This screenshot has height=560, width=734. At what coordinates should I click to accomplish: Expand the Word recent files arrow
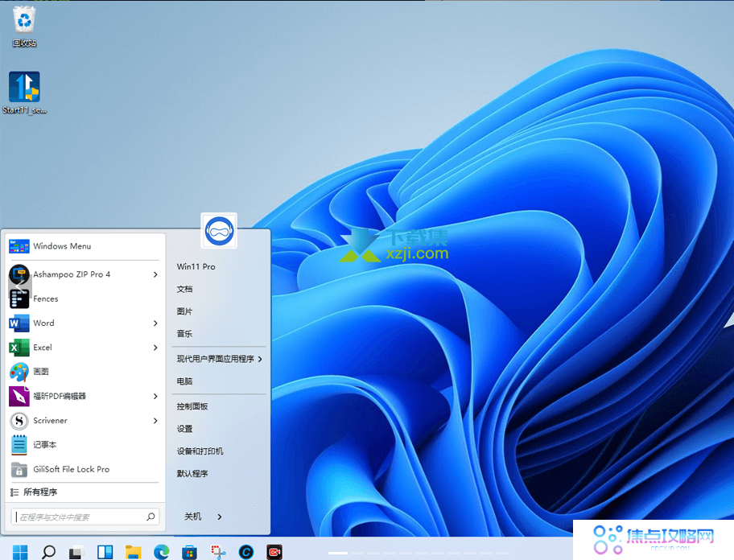click(x=155, y=323)
